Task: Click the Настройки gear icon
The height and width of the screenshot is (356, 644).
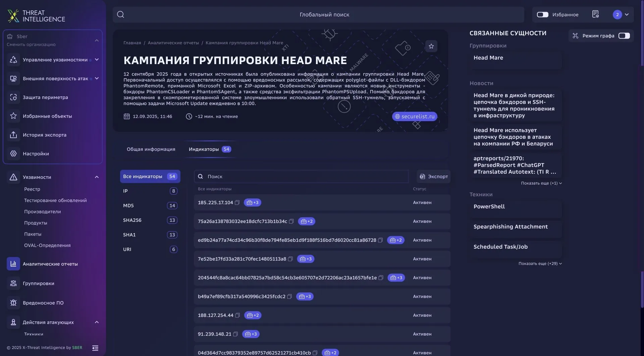Action: pos(13,154)
